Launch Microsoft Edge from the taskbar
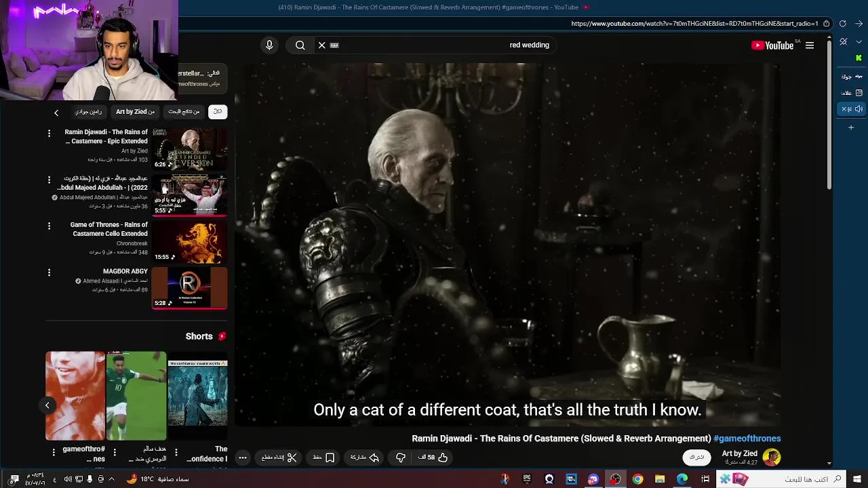 pos(682,479)
